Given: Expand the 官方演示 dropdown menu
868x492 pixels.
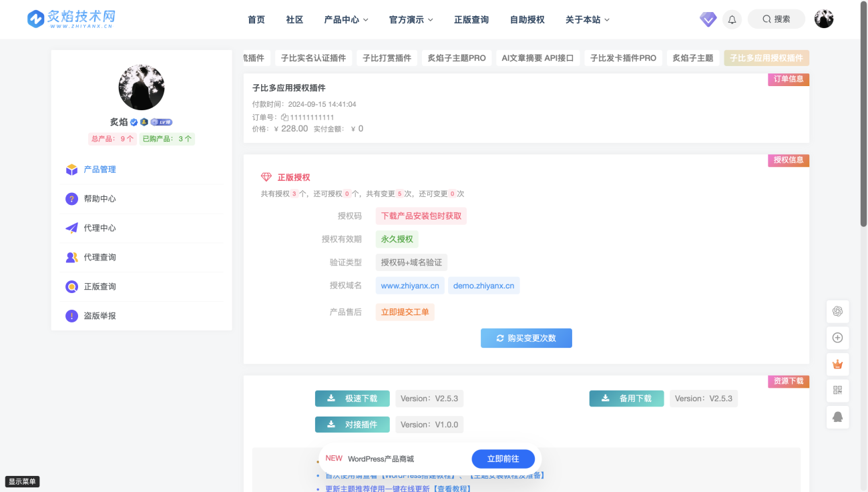Looking at the screenshot, I should (411, 20).
